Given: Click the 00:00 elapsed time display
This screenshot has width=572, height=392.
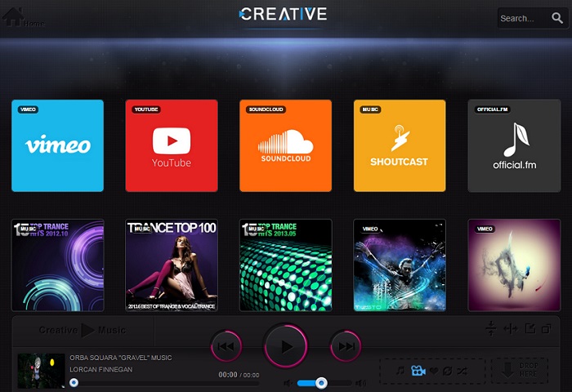Looking at the screenshot, I should (228, 375).
